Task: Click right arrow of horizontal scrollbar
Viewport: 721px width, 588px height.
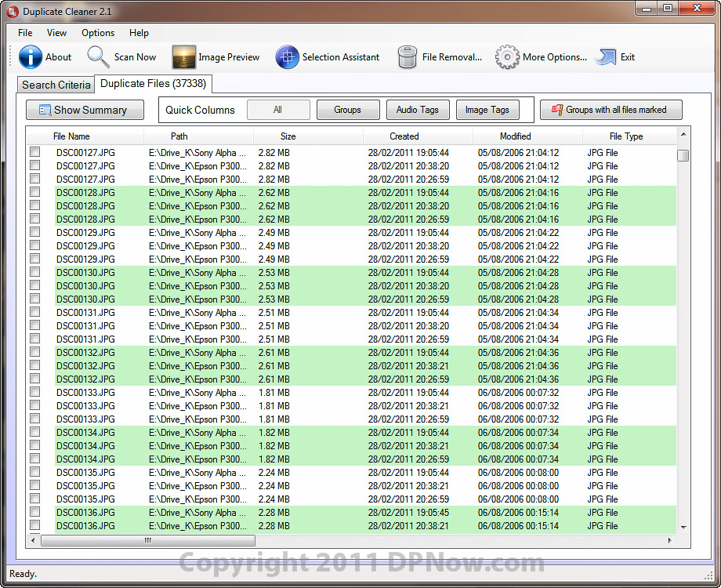Action: point(669,540)
